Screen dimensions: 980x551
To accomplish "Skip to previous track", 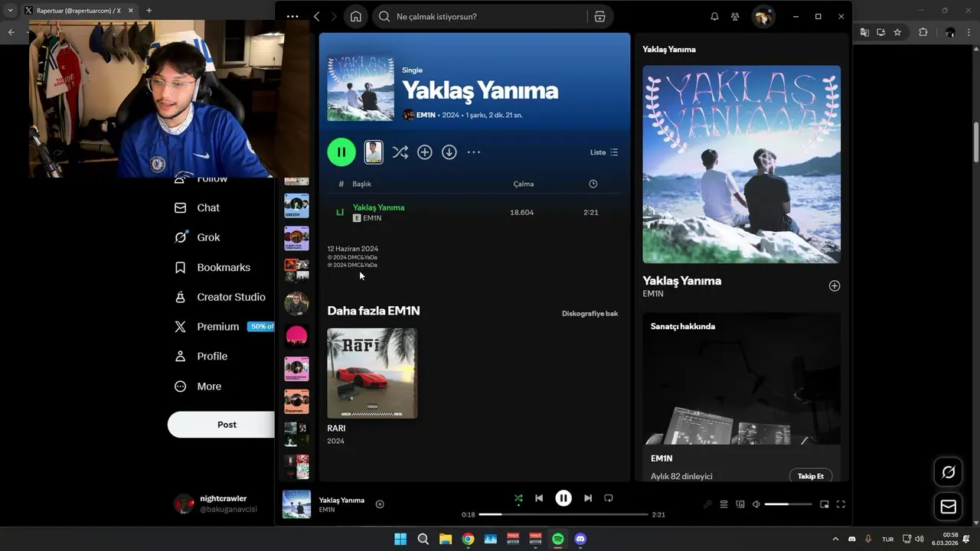I will [x=539, y=498].
